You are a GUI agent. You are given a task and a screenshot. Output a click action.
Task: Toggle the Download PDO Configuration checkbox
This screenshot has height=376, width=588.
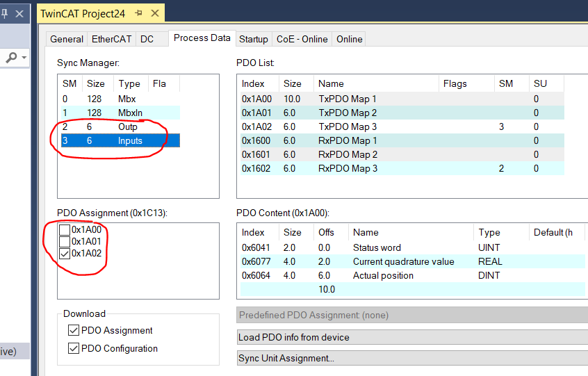click(x=74, y=349)
